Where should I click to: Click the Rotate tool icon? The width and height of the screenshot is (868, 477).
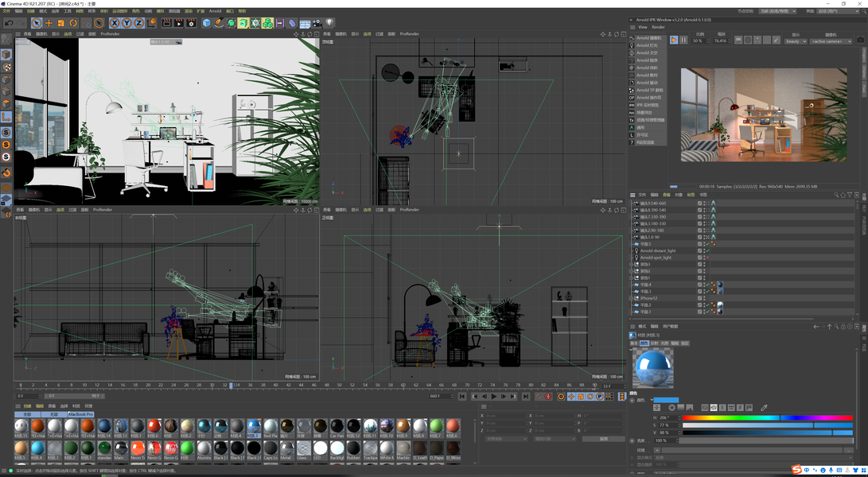point(72,23)
